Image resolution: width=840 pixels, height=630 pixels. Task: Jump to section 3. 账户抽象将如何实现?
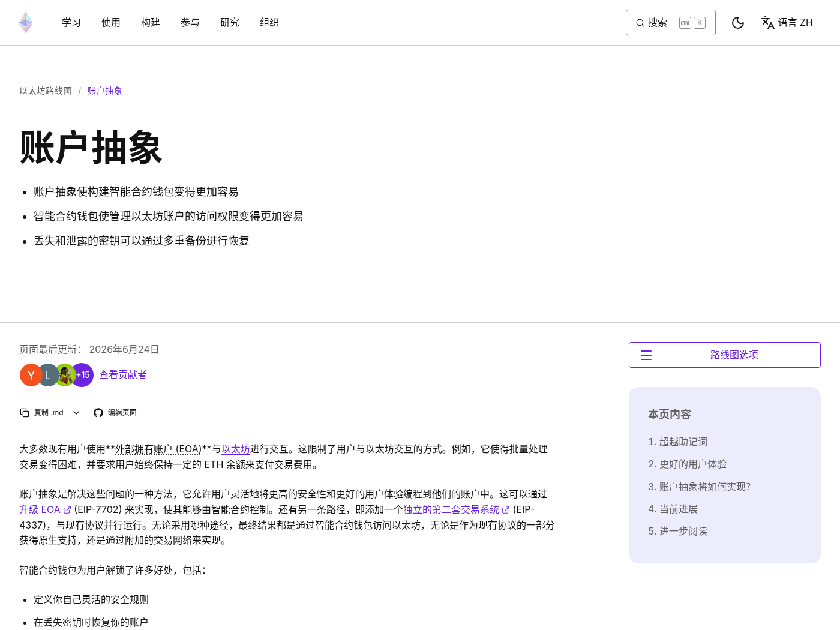click(700, 487)
